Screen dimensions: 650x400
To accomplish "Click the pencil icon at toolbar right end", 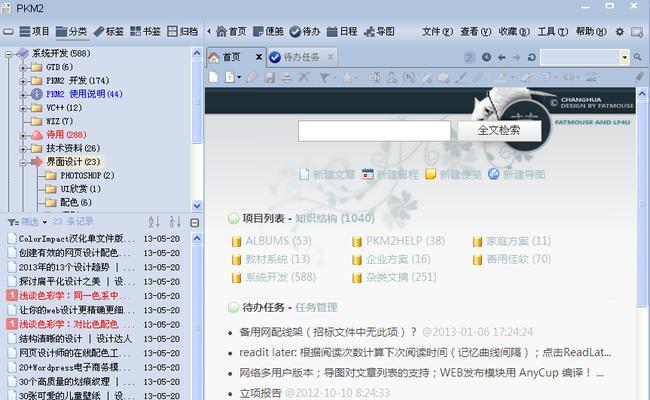I will pyautogui.click(x=639, y=77).
